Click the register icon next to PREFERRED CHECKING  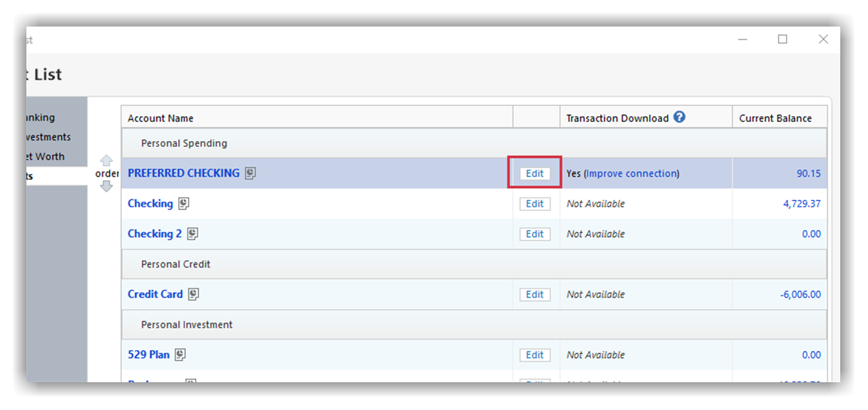[x=250, y=173]
